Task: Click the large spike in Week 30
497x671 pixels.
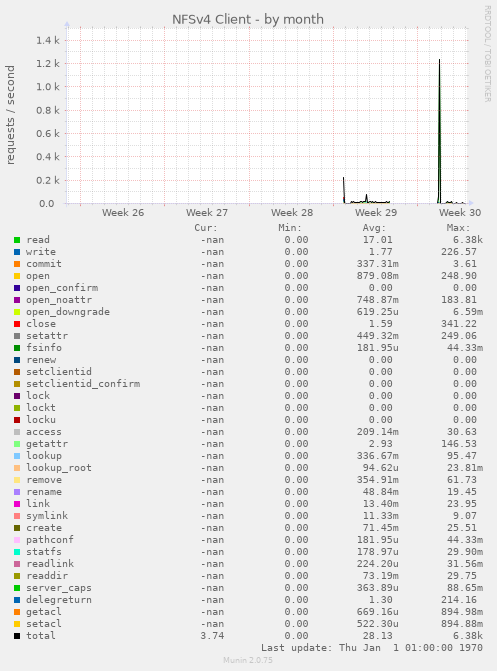Action: pos(439,128)
